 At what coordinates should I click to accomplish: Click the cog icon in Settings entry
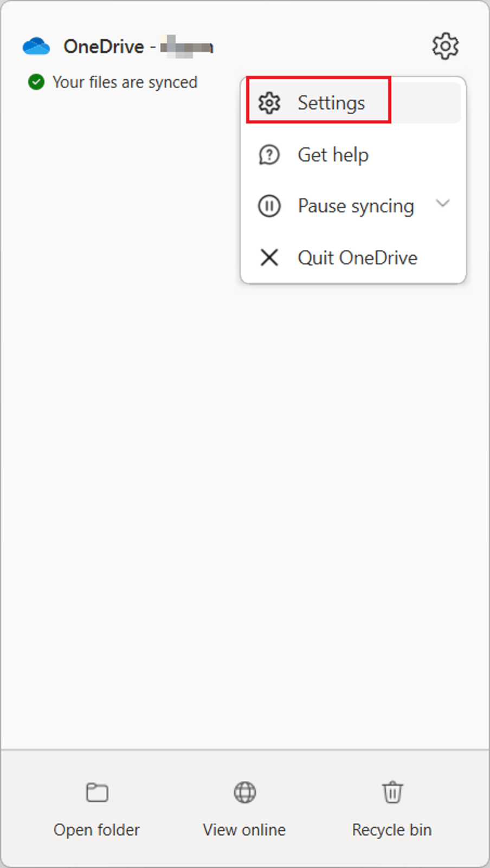point(269,103)
